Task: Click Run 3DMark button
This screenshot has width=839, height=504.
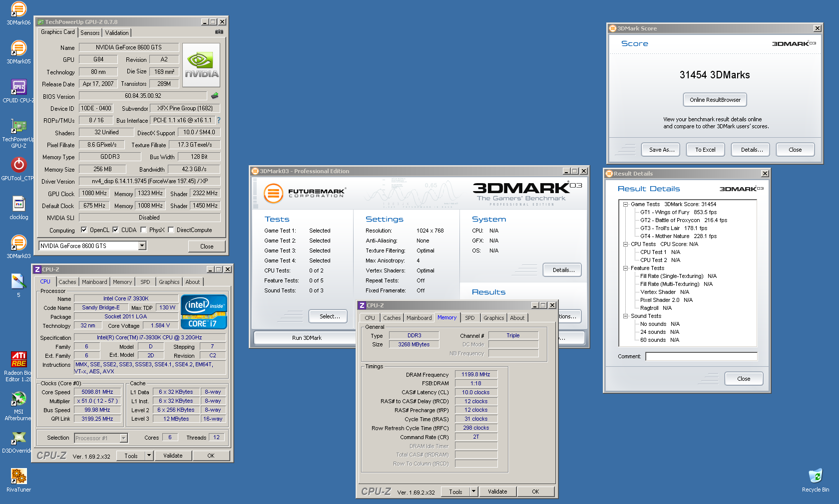Action: point(307,338)
